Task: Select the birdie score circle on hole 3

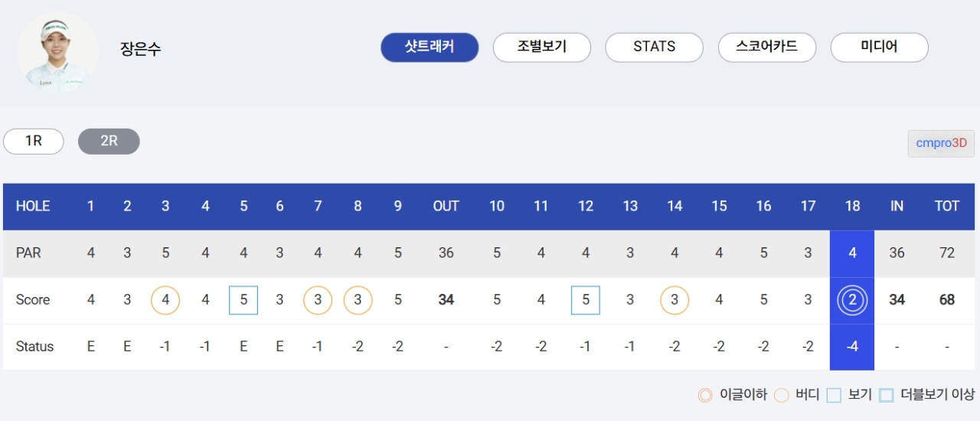Action: tap(165, 300)
